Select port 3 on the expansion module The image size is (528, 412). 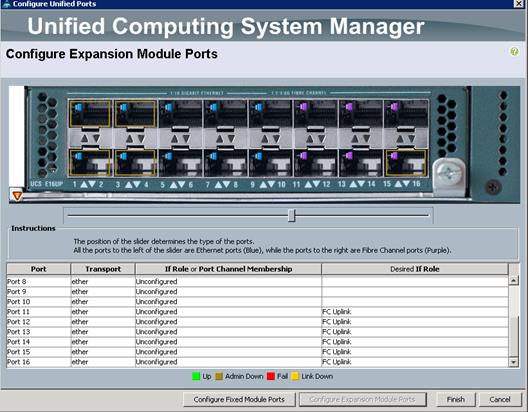coord(135,113)
